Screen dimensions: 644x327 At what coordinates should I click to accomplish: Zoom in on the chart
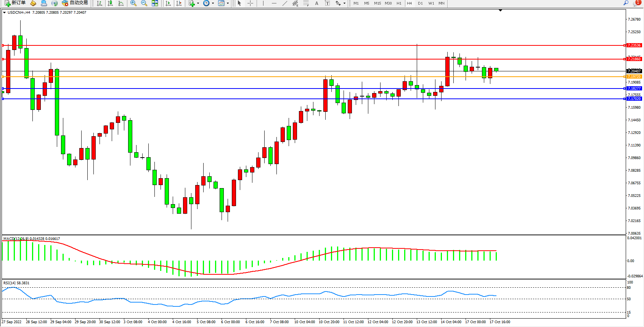click(133, 3)
